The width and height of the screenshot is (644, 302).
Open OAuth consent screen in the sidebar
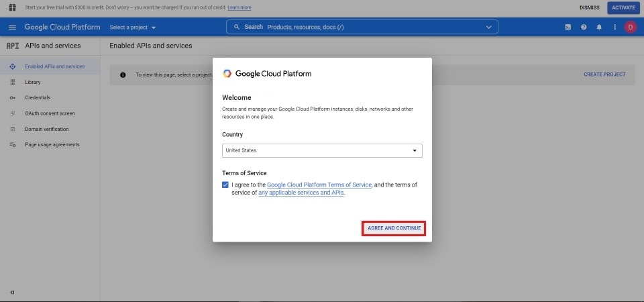tap(50, 113)
